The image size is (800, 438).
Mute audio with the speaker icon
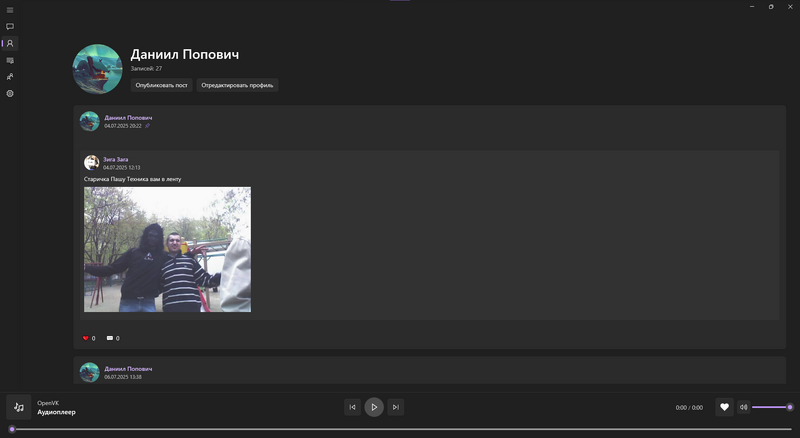(x=743, y=407)
